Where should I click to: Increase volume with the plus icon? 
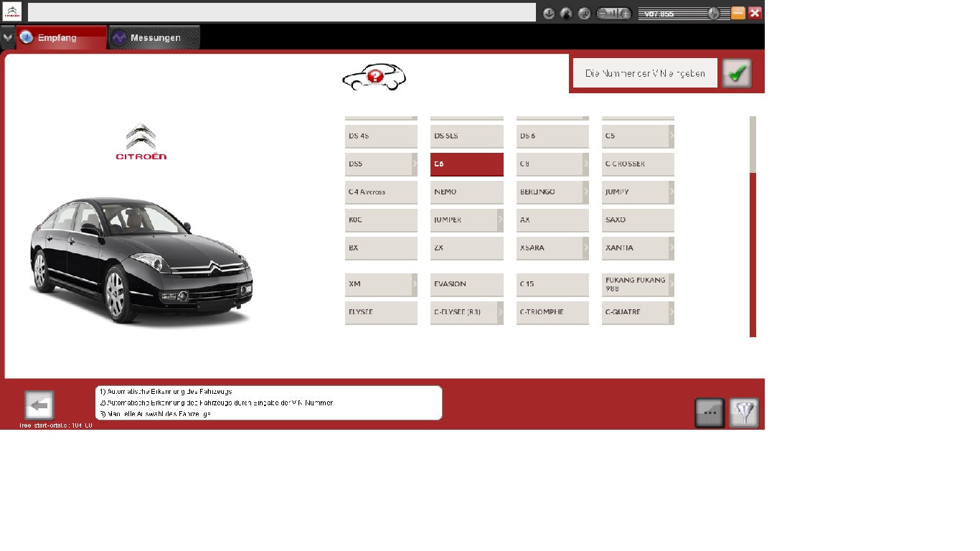[x=624, y=13]
